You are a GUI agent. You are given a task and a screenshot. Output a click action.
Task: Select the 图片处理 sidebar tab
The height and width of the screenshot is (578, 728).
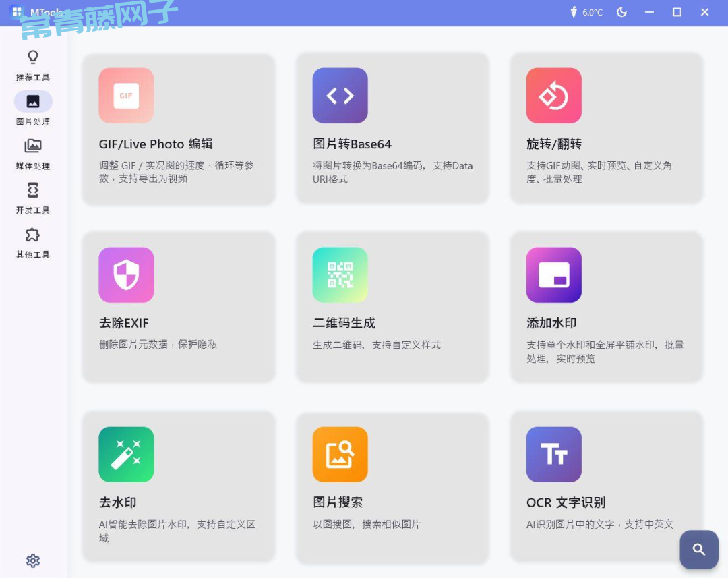pos(33,109)
